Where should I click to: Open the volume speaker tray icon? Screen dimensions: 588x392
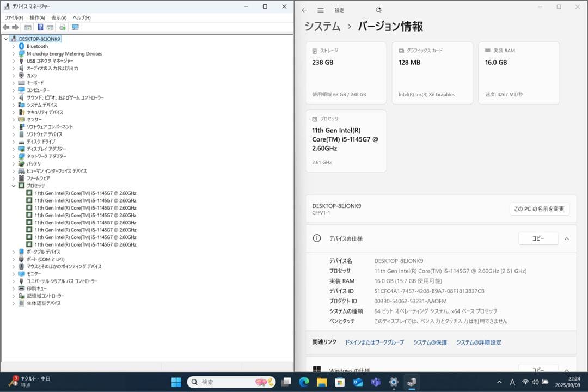535,382
